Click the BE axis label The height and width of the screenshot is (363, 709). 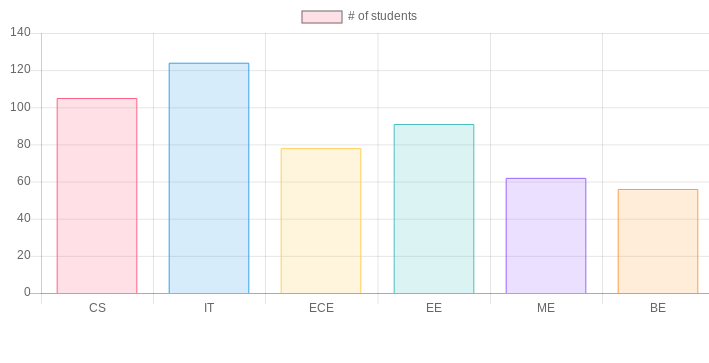click(x=658, y=308)
